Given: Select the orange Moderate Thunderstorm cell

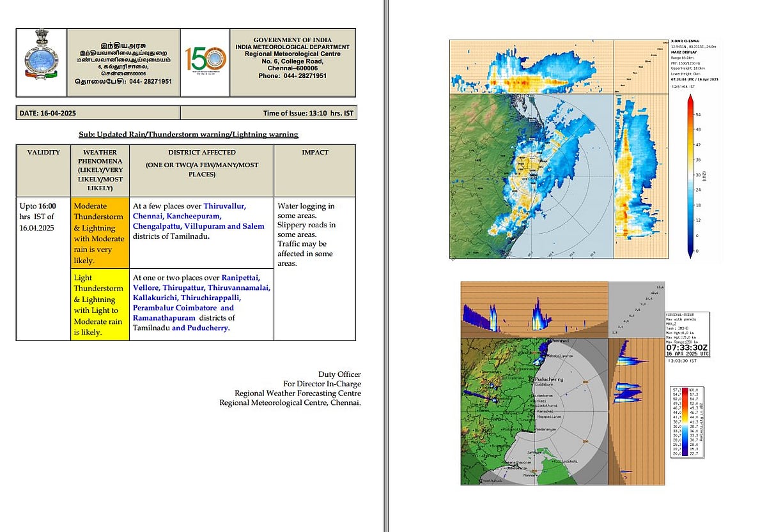Looking at the screenshot, I should 100,232.
